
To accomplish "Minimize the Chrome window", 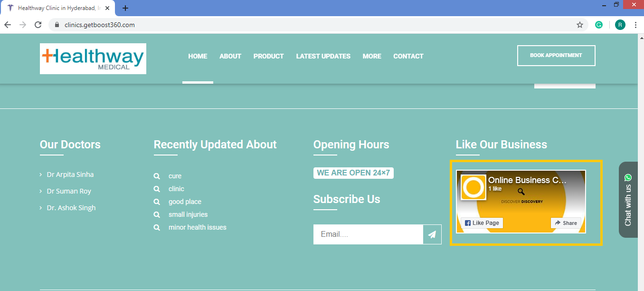I will 603,4.
